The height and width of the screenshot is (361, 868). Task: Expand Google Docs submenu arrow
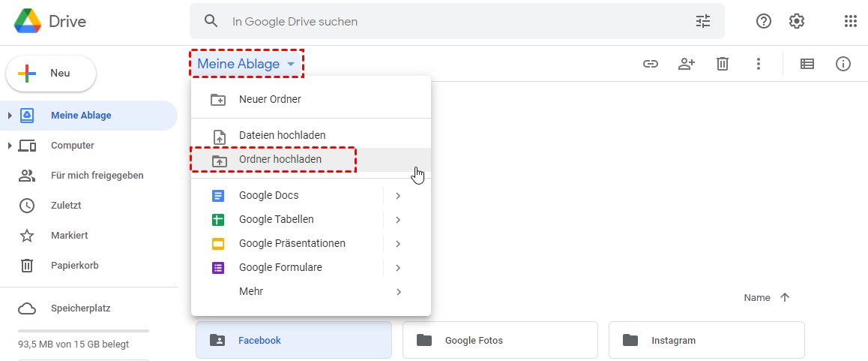click(398, 196)
